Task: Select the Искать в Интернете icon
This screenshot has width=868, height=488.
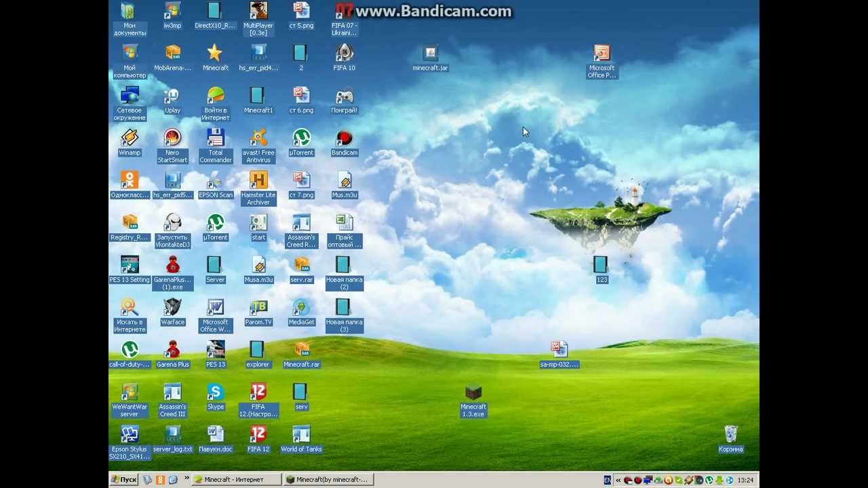Action: [x=130, y=308]
